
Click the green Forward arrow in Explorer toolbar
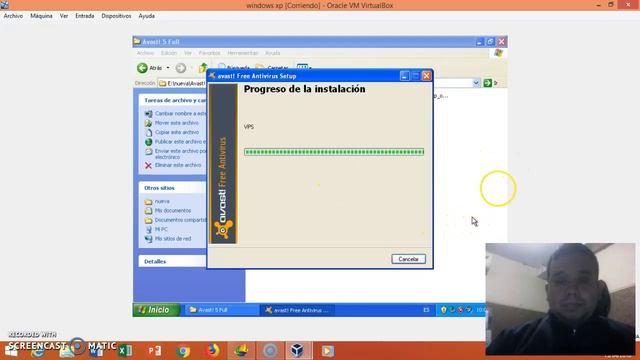pyautogui.click(x=181, y=68)
